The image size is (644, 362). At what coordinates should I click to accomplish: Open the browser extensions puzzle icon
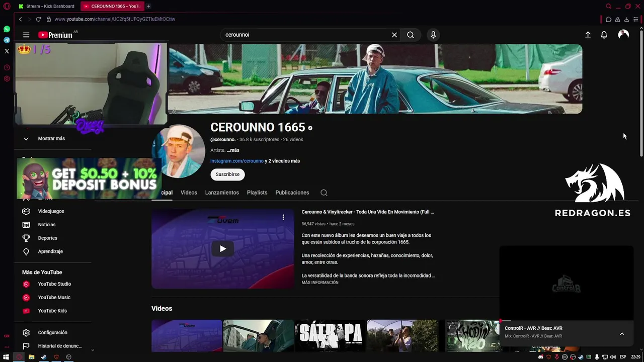(x=608, y=19)
